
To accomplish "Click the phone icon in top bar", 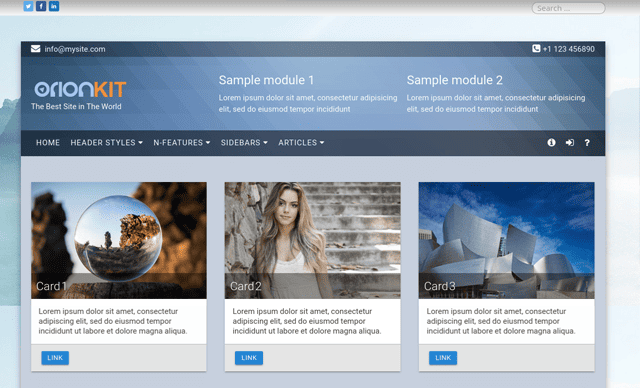I will [536, 49].
